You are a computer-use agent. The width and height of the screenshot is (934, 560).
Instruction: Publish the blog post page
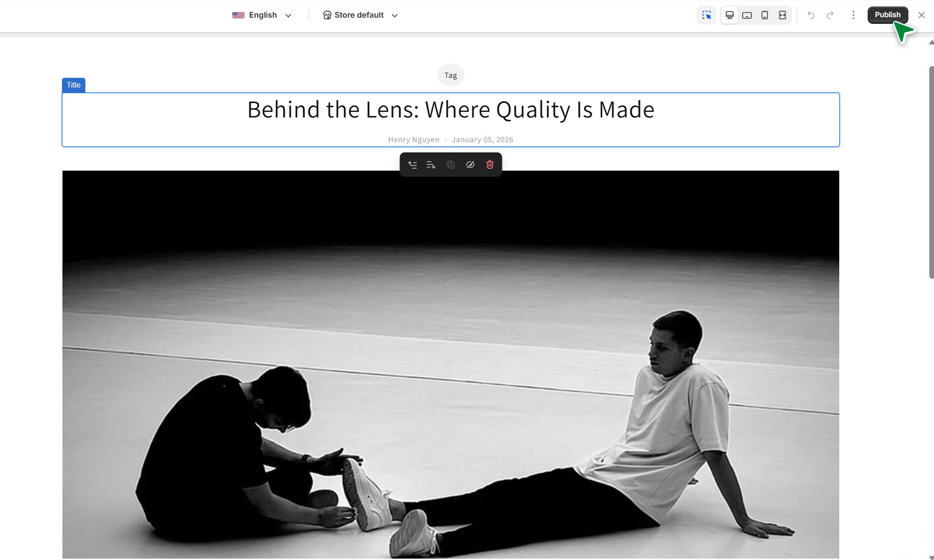click(x=887, y=15)
